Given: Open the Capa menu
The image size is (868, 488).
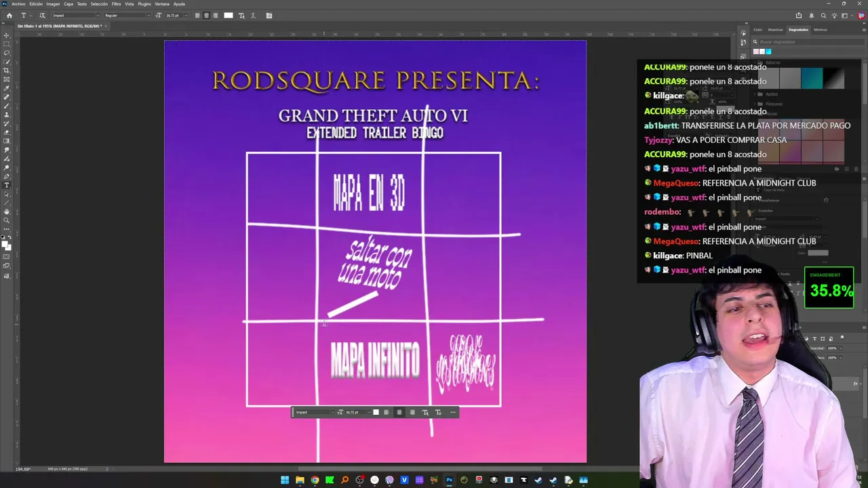Looking at the screenshot, I should point(68,4).
